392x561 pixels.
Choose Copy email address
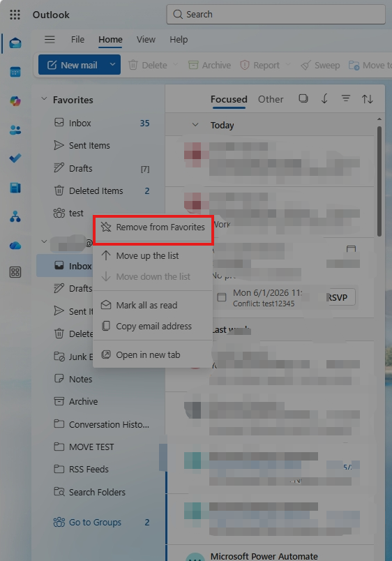[153, 327]
